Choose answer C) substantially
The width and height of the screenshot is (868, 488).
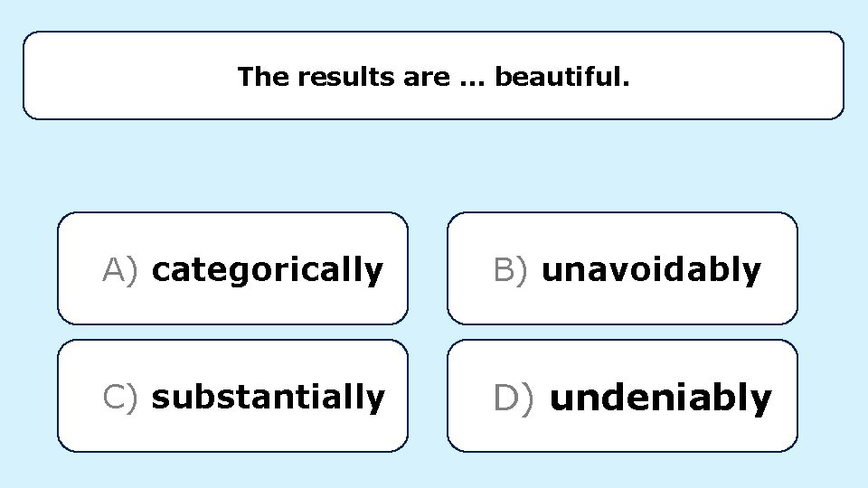pos(232,396)
